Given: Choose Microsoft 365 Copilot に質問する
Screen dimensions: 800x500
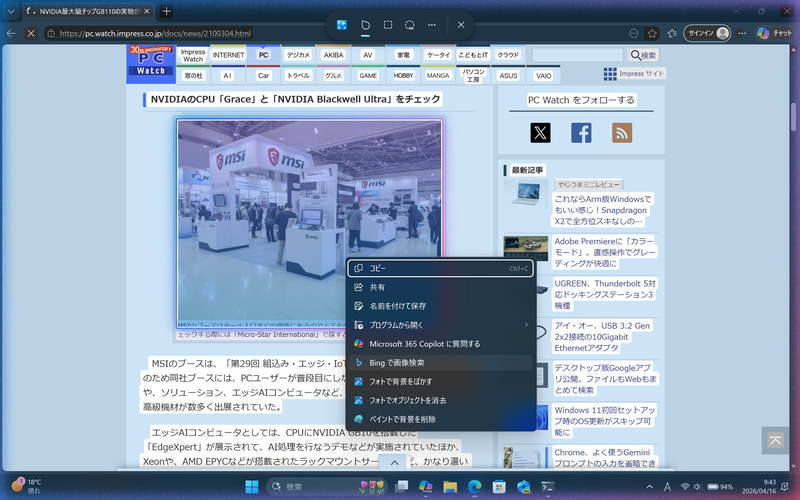Looking at the screenshot, I should [441, 344].
